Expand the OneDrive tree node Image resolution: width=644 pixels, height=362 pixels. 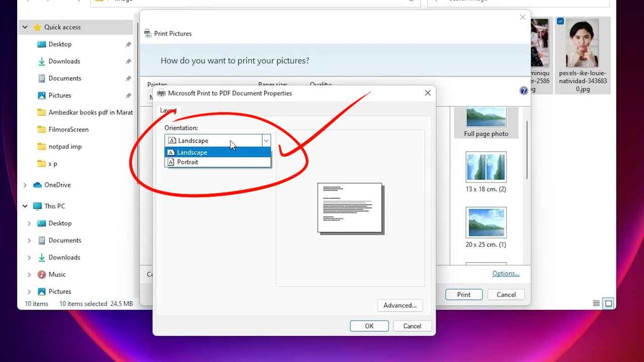(x=25, y=185)
